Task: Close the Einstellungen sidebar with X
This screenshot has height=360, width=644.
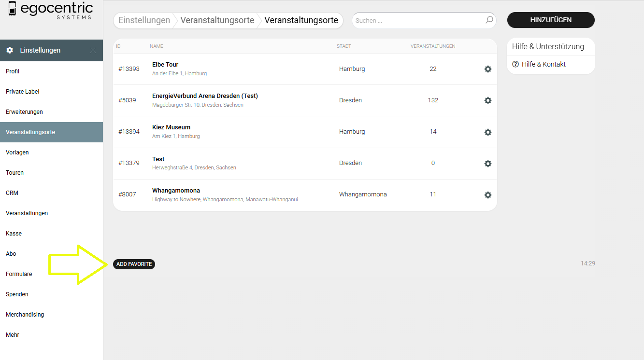Action: [93, 50]
